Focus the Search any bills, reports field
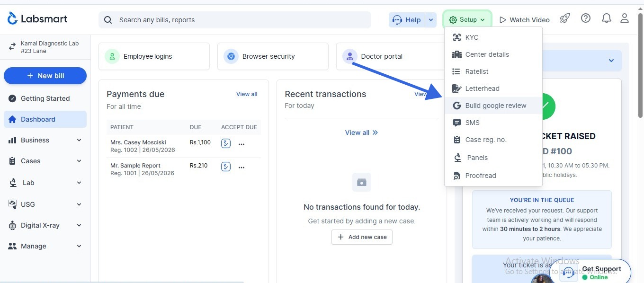Viewport: 644px width, 283px height. tap(235, 20)
